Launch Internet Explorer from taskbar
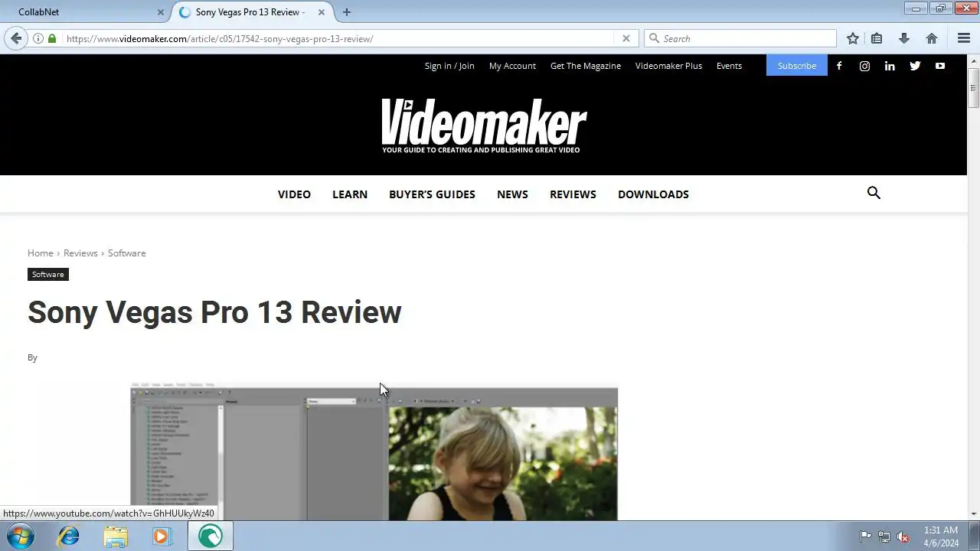Screen dimensions: 980x551 [x=69, y=536]
